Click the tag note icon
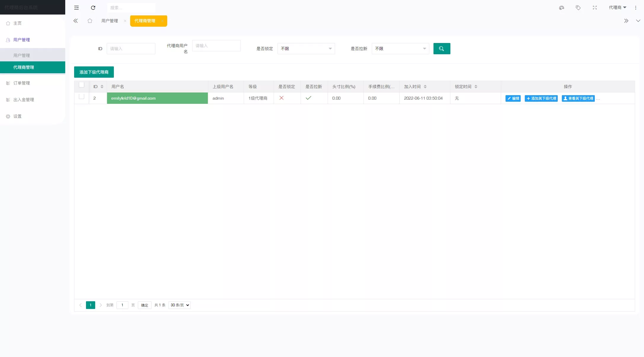Screen dimensions: 644x357 tap(578, 8)
